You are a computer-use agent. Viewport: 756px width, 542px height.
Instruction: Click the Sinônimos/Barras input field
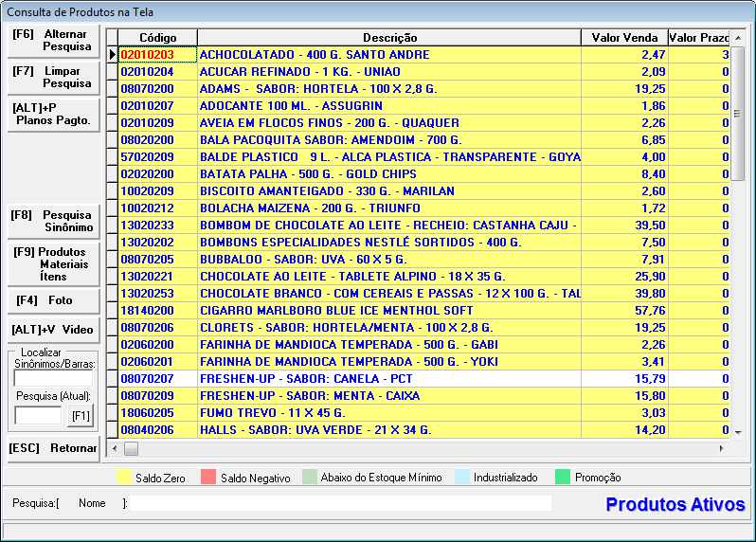pos(53,379)
